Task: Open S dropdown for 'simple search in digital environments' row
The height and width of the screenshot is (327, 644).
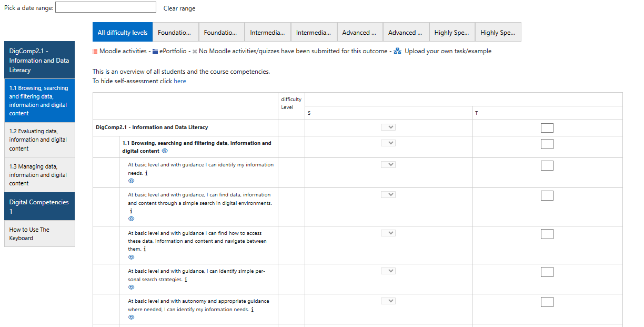Action: tap(388, 194)
